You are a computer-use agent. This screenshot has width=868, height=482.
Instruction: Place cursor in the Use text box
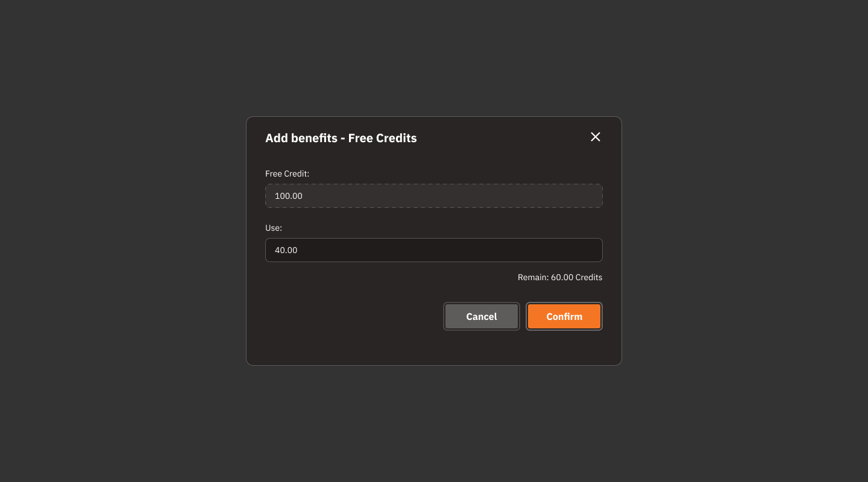(434, 250)
